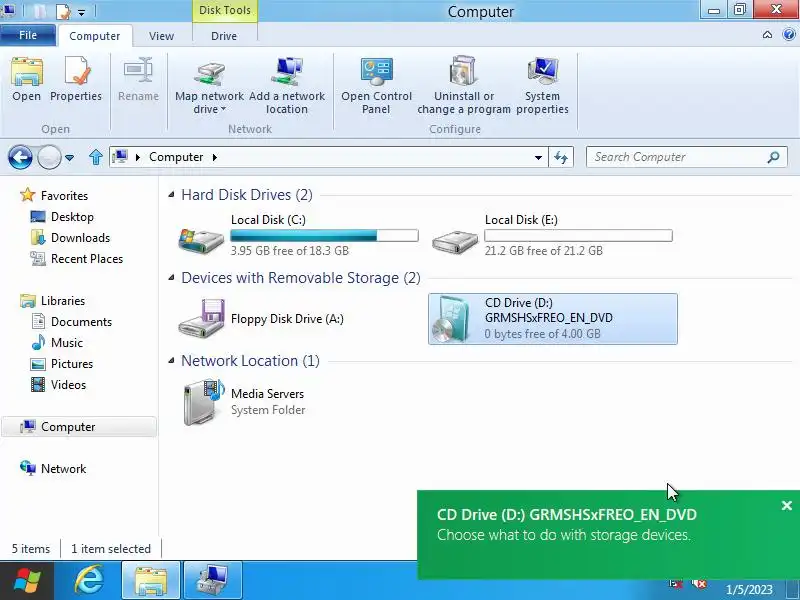This screenshot has height=600, width=800.
Task: Expand the address bar history dropdown
Action: (x=538, y=157)
